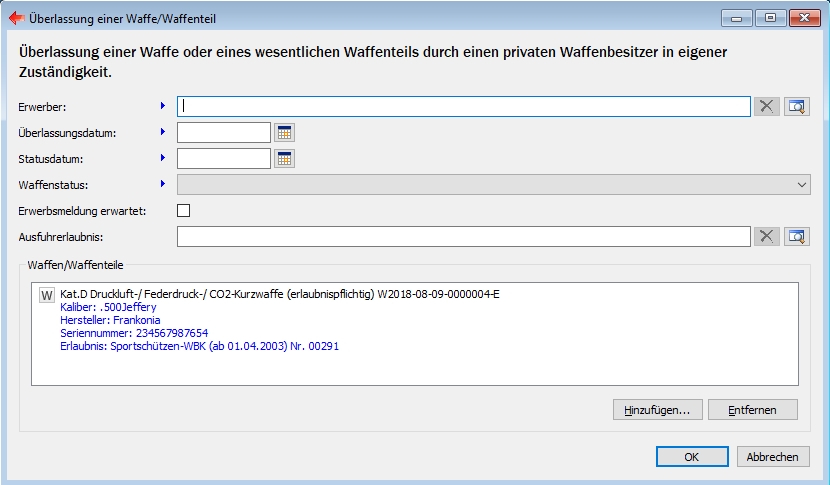Click the clear X icon beside Erwerber field
Image resolution: width=830 pixels, height=485 pixels.
[x=767, y=107]
